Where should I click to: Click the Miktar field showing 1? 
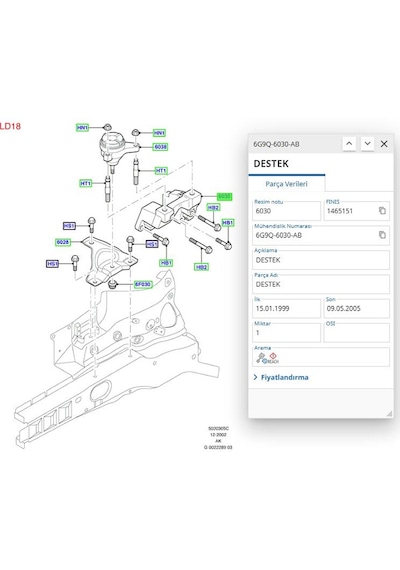(x=287, y=333)
